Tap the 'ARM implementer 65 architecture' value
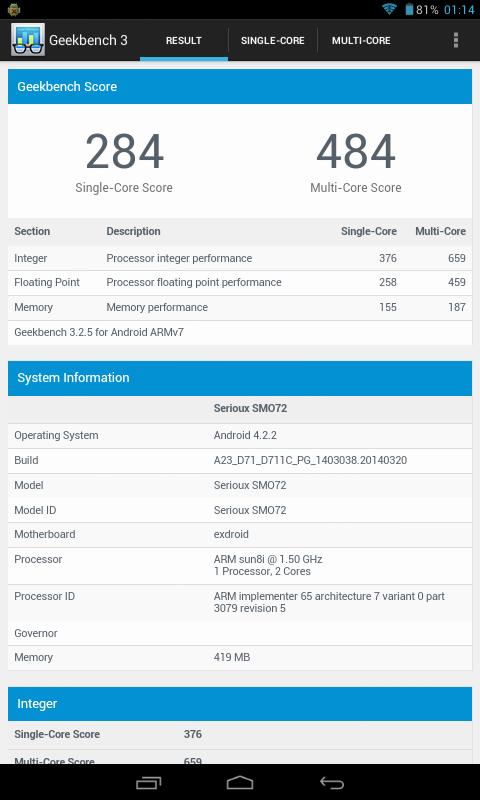Viewport: 480px width, 800px height. [329, 602]
